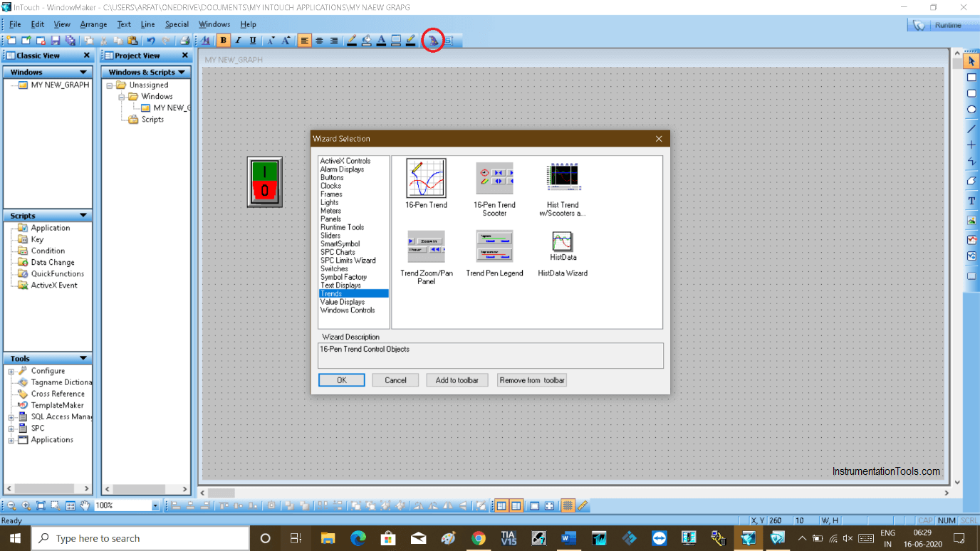
Task: Open the Help menu
Action: coord(248,24)
